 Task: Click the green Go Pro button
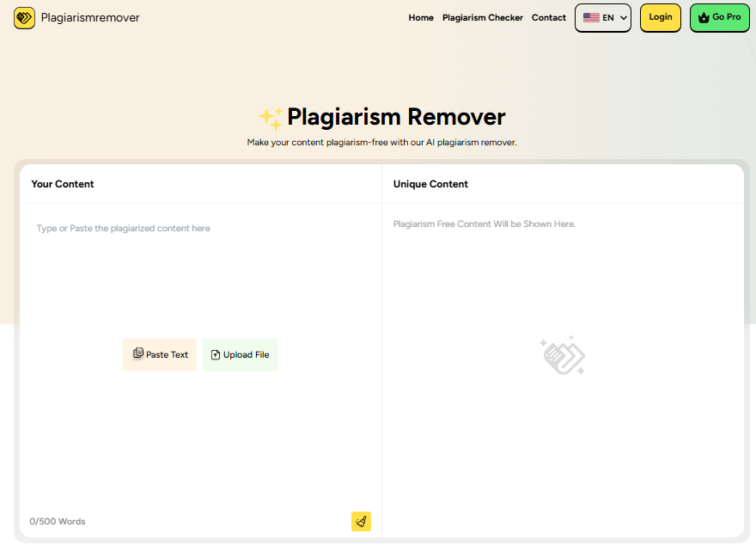[x=720, y=17]
